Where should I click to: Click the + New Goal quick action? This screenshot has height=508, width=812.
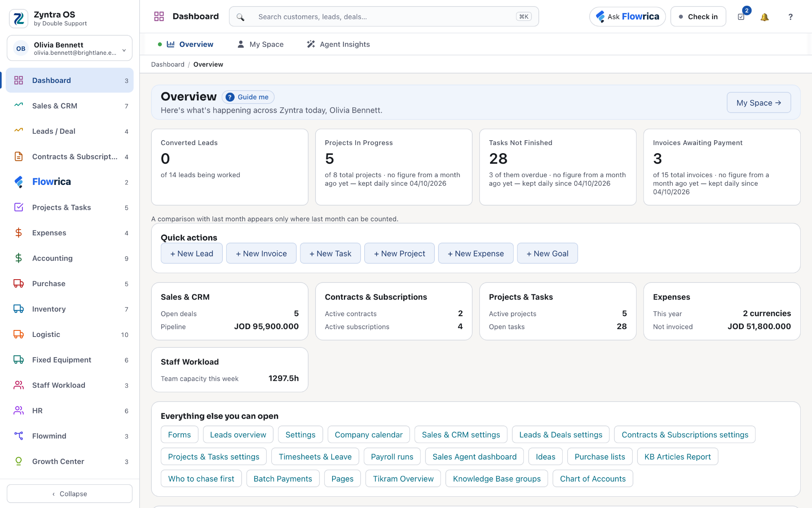click(548, 254)
